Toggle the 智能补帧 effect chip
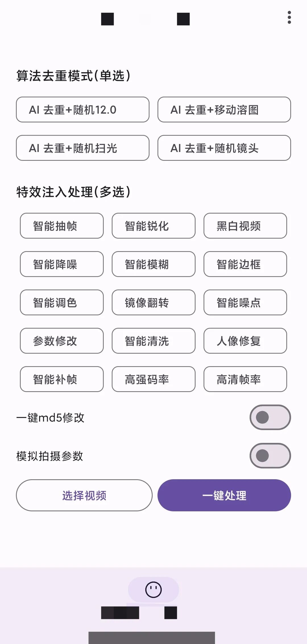The height and width of the screenshot is (644, 307). click(x=62, y=379)
